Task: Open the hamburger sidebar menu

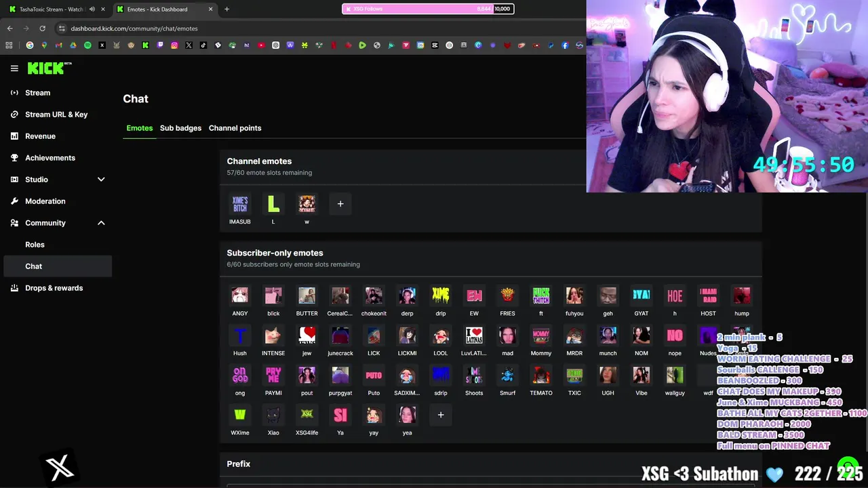Action: tap(14, 68)
